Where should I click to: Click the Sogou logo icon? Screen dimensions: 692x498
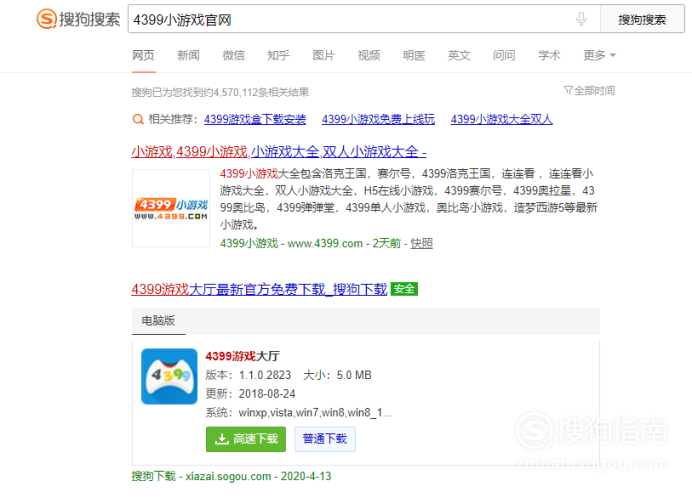tap(46, 19)
